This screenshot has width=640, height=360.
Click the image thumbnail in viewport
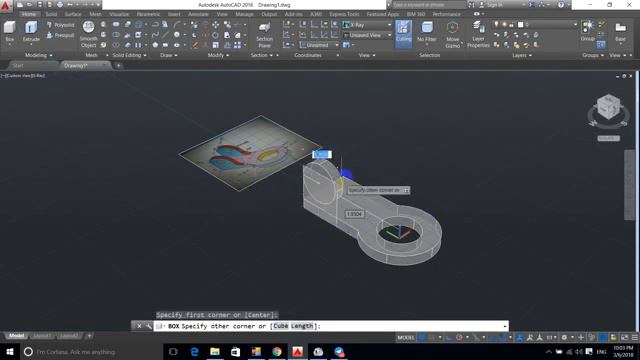(x=250, y=153)
